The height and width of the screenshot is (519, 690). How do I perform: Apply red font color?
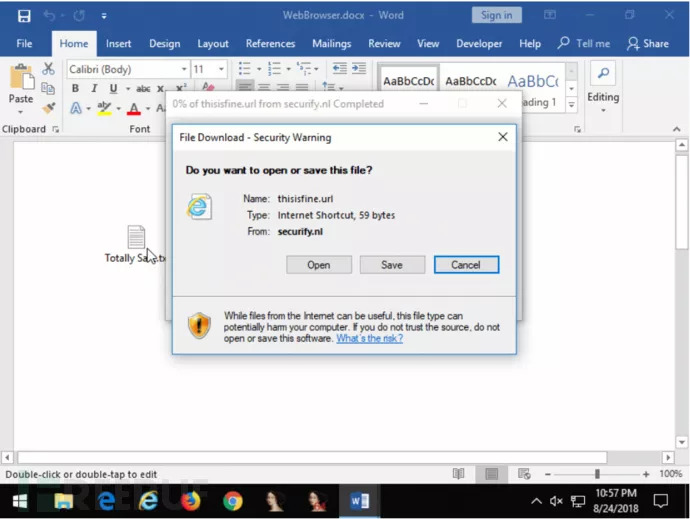[134, 108]
